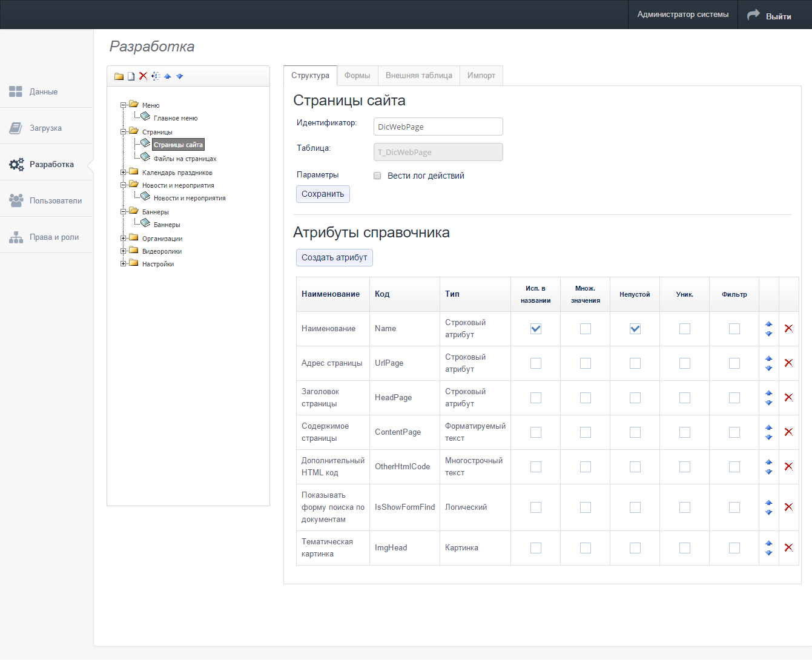Switch to the Формы tab

pyautogui.click(x=357, y=75)
